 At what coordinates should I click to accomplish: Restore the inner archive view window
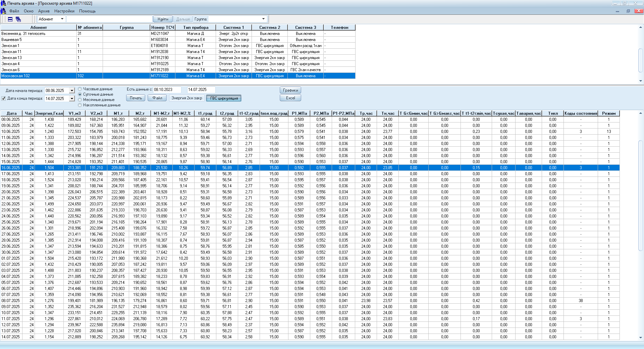click(628, 11)
